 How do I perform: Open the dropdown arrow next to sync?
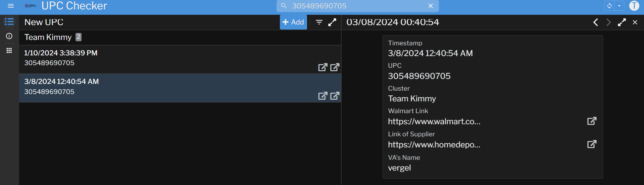(x=619, y=6)
